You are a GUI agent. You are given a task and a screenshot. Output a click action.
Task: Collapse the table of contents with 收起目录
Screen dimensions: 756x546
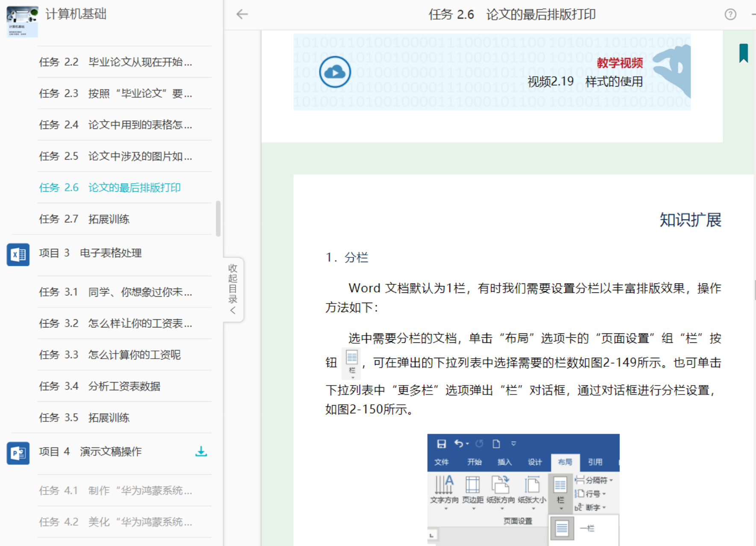pos(233,289)
